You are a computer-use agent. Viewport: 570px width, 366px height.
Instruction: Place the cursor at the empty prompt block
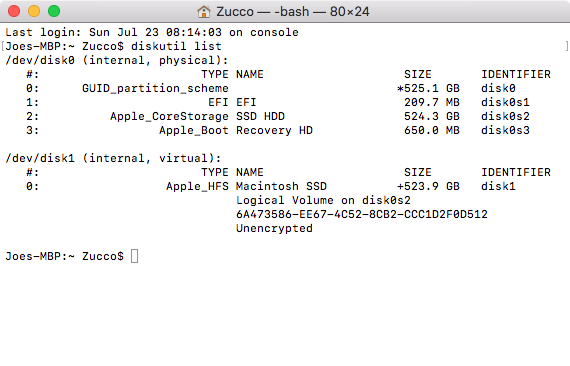click(134, 256)
